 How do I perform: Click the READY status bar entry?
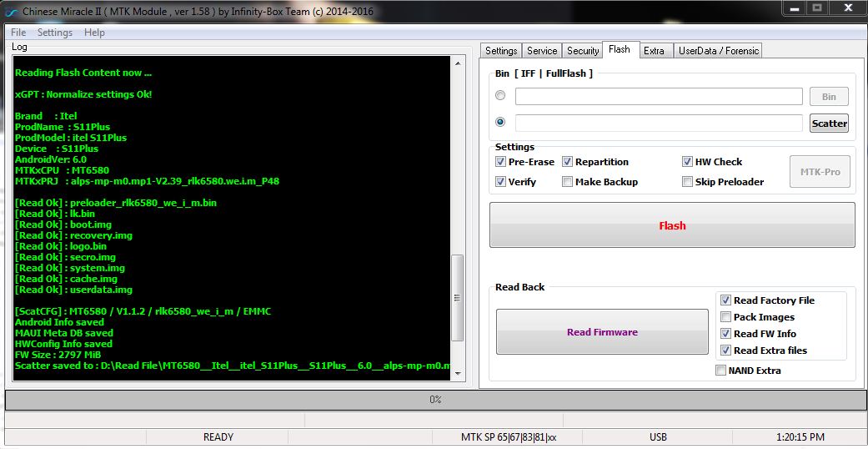218,437
